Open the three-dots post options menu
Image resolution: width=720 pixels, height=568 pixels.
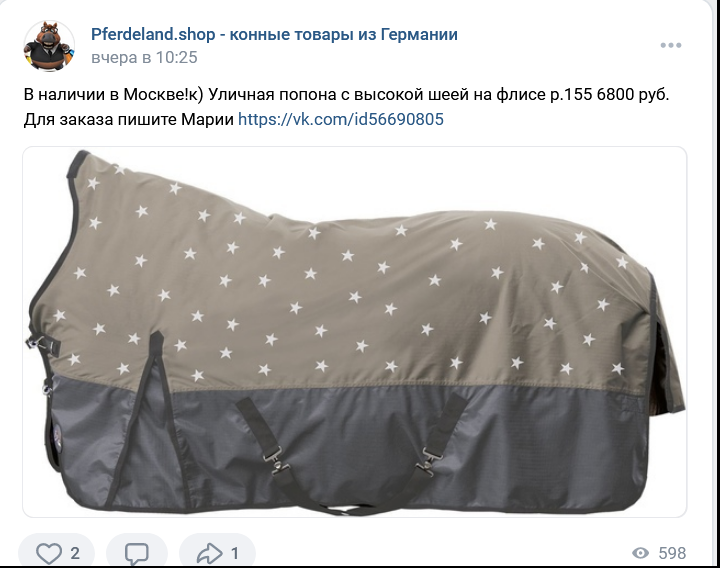[670, 45]
